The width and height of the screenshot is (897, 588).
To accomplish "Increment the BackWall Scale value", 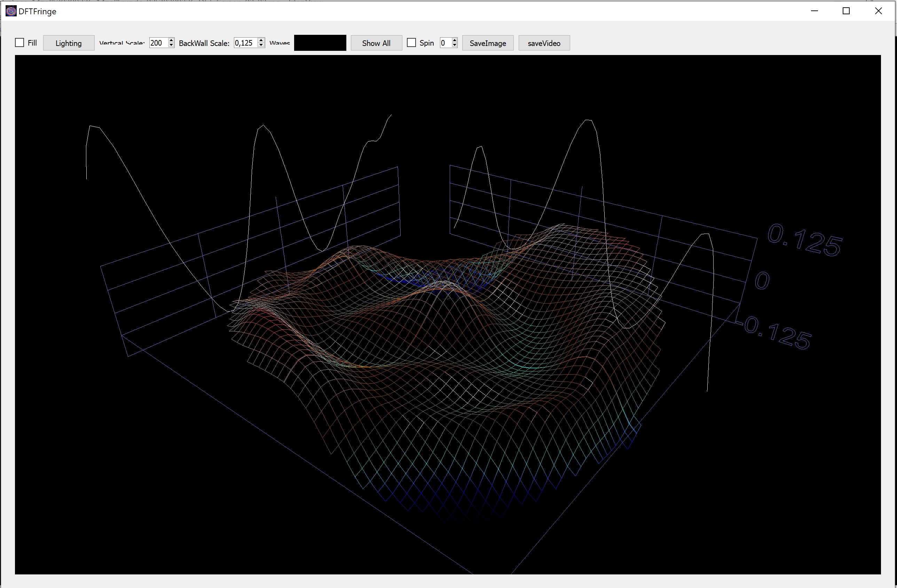I will 261,40.
